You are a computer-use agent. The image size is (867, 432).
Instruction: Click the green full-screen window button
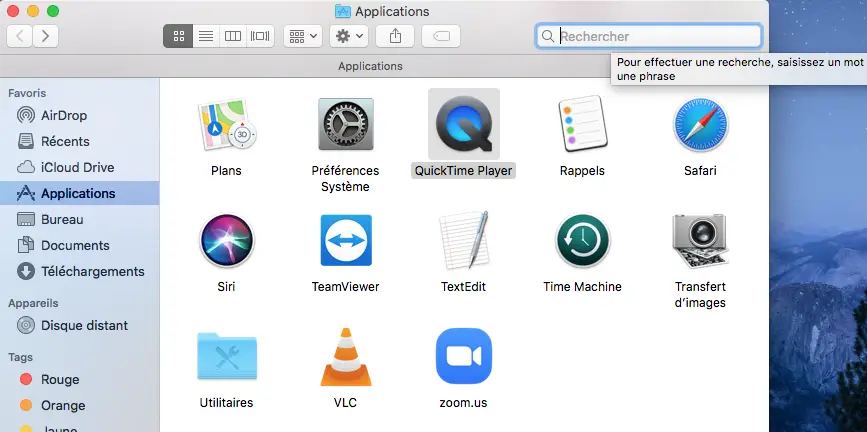click(53, 11)
